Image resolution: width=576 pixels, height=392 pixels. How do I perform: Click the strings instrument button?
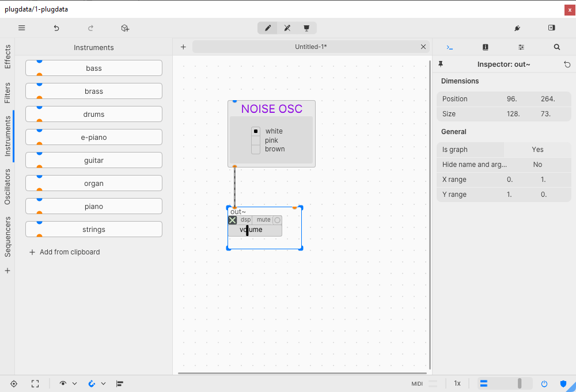tap(94, 230)
